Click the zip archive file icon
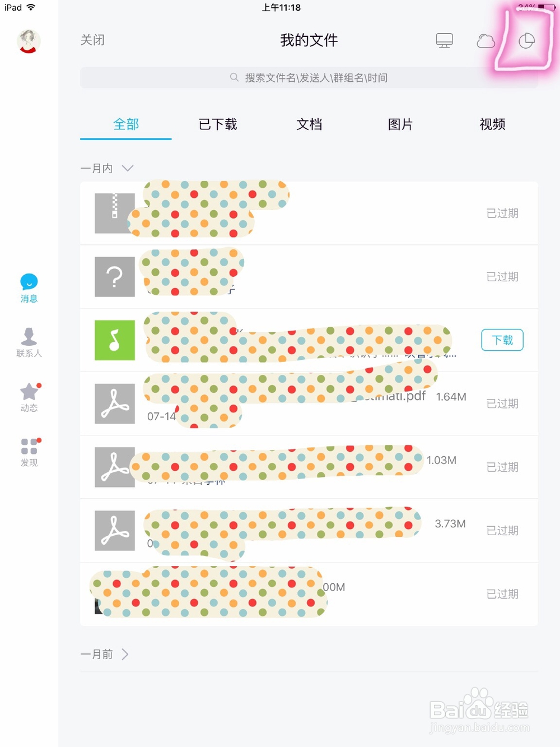The width and height of the screenshot is (560, 747). (115, 214)
